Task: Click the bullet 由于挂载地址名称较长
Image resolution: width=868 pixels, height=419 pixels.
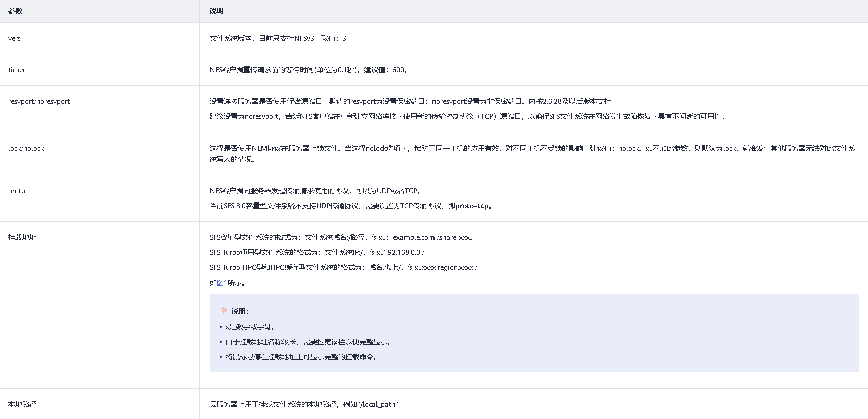Action: pyautogui.click(x=309, y=342)
